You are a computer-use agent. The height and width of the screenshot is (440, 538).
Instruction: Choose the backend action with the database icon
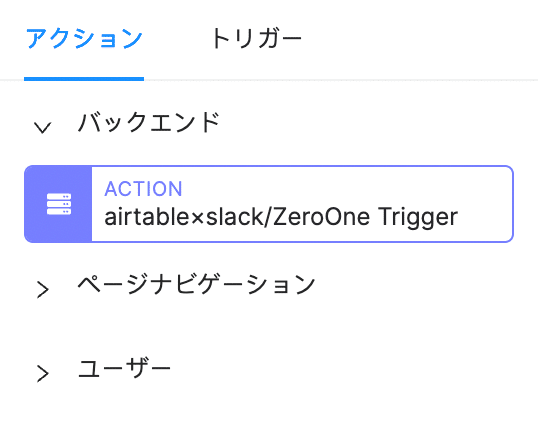point(269,204)
